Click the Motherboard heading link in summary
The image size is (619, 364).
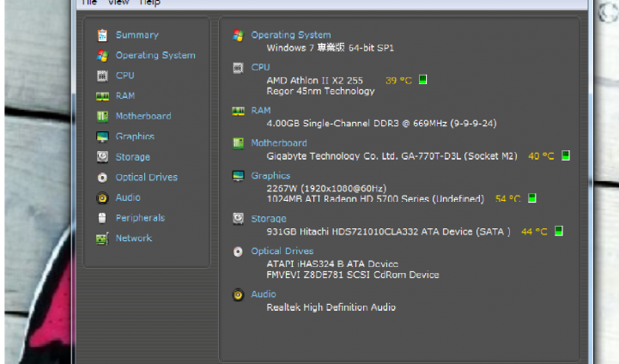click(x=279, y=143)
